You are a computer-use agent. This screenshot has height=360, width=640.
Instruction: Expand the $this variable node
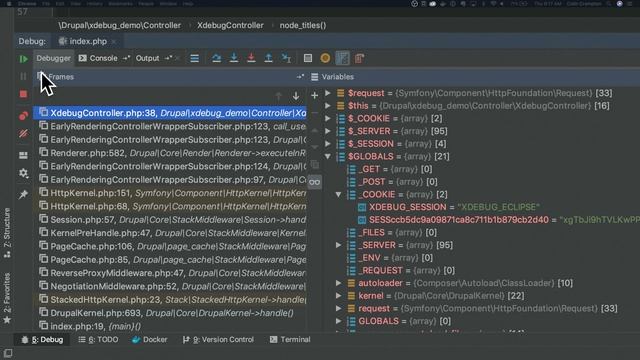pyautogui.click(x=328, y=106)
